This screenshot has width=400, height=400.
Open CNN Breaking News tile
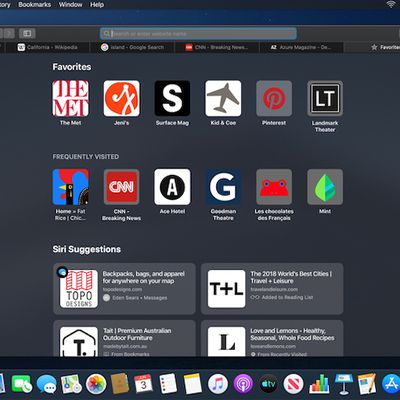pyautogui.click(x=122, y=187)
